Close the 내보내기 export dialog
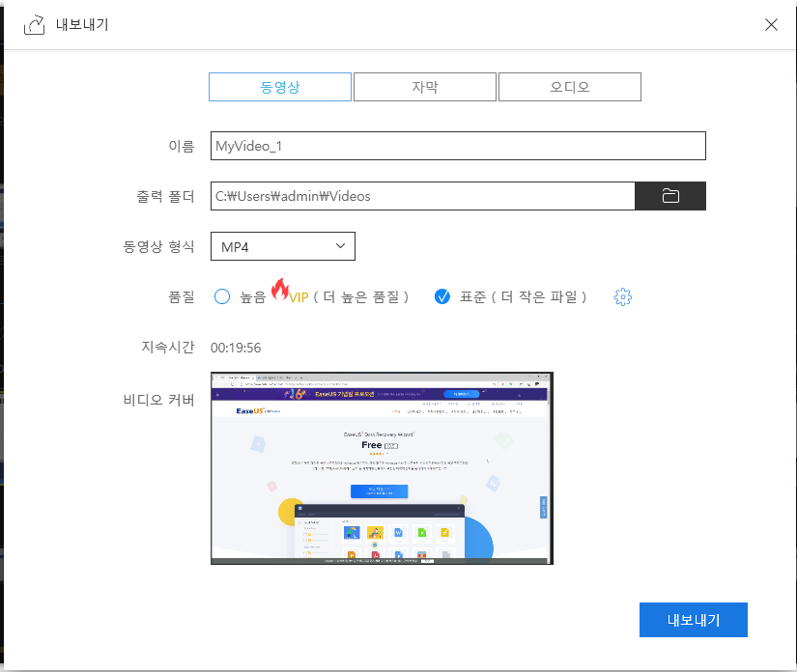This screenshot has height=672, width=797. pos(771,24)
